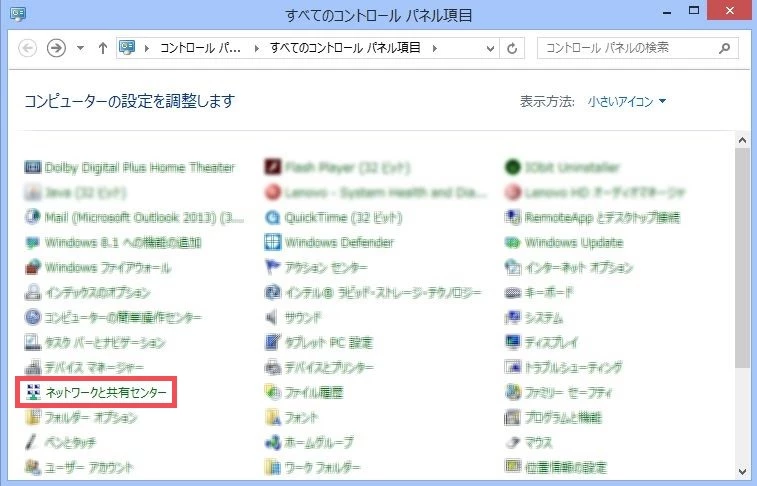Image resolution: width=757 pixels, height=486 pixels.
Task: Open the インデックスのオプション link
Action: point(98,292)
